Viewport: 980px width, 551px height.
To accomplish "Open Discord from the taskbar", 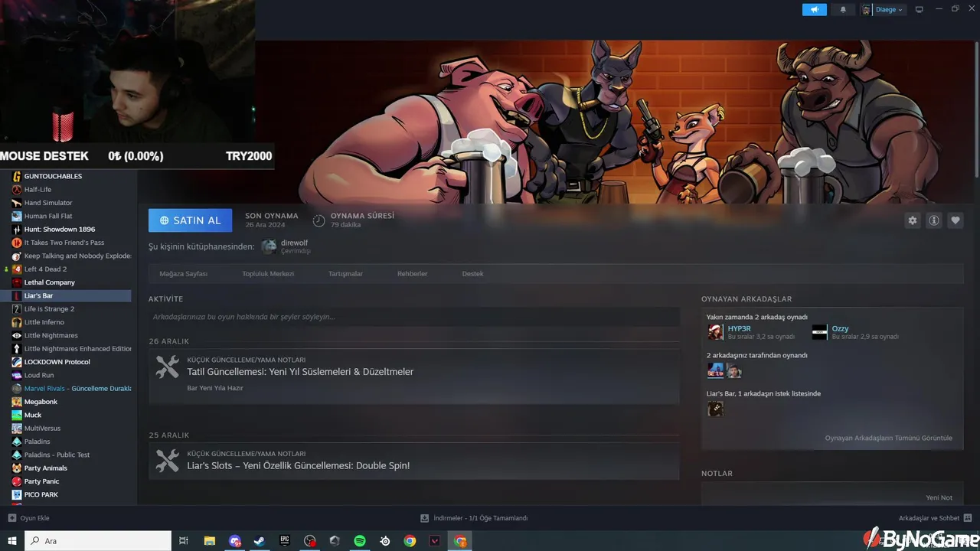I will [x=234, y=541].
